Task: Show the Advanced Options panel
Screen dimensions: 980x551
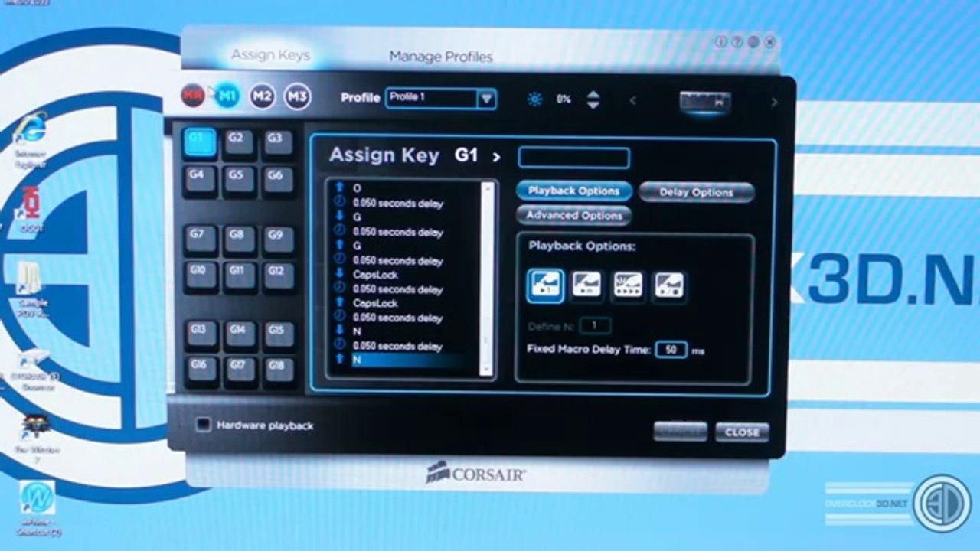Action: point(573,215)
